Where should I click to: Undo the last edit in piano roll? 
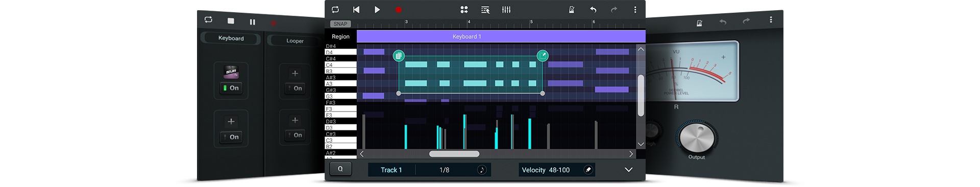pos(593,10)
